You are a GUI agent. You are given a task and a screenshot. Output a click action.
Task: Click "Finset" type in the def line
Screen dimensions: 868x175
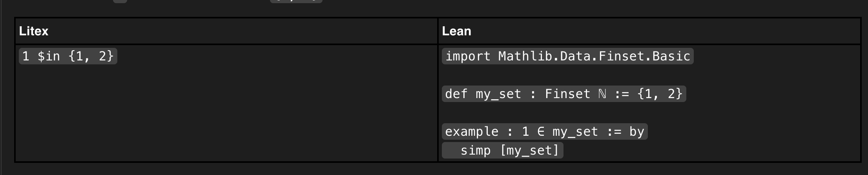click(567, 94)
